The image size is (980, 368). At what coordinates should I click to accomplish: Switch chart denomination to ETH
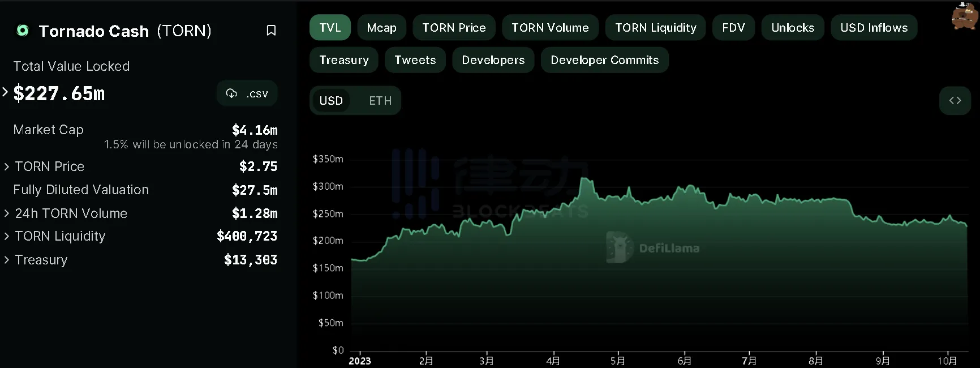coord(380,101)
